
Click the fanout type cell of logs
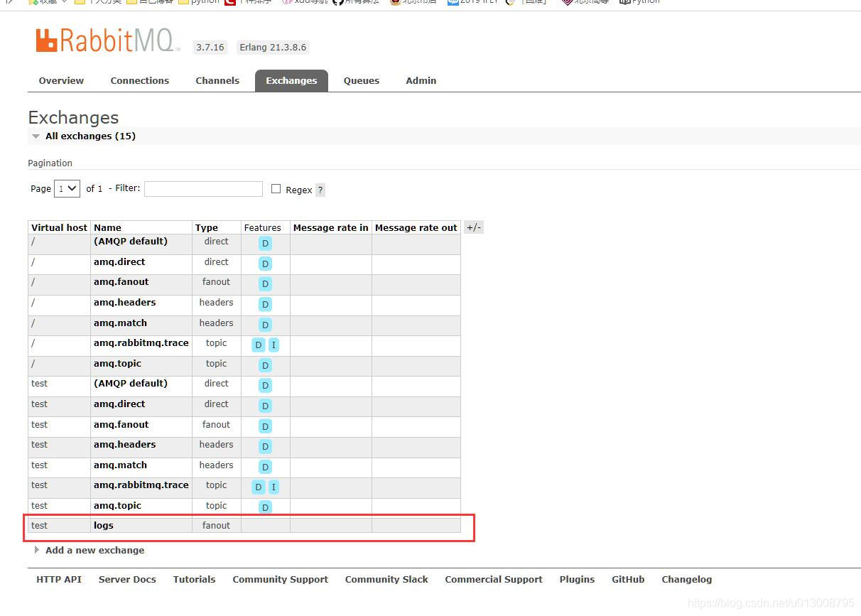[x=216, y=525]
